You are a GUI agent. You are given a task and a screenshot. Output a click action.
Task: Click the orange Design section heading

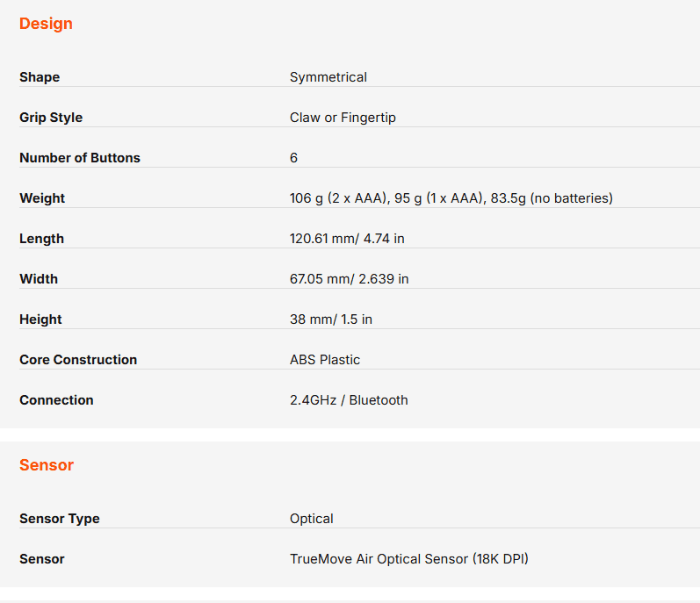[x=46, y=24]
